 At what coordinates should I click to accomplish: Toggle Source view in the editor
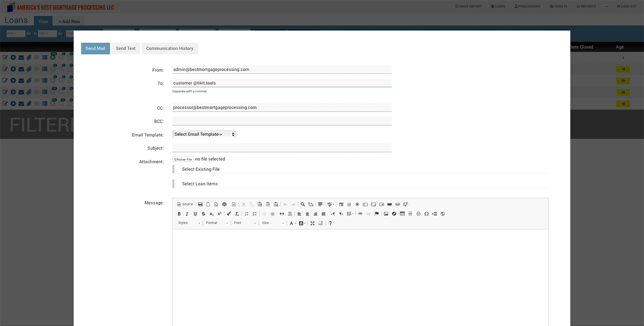[x=185, y=204]
